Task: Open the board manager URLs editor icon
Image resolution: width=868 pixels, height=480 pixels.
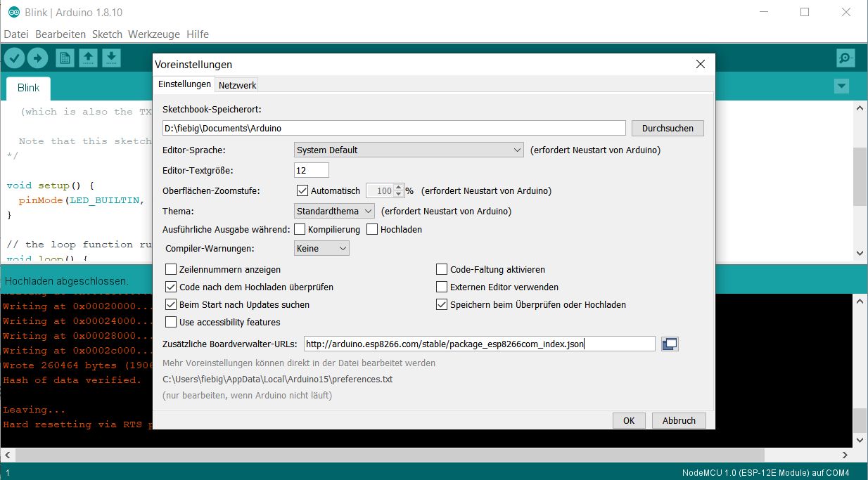Action: click(670, 344)
